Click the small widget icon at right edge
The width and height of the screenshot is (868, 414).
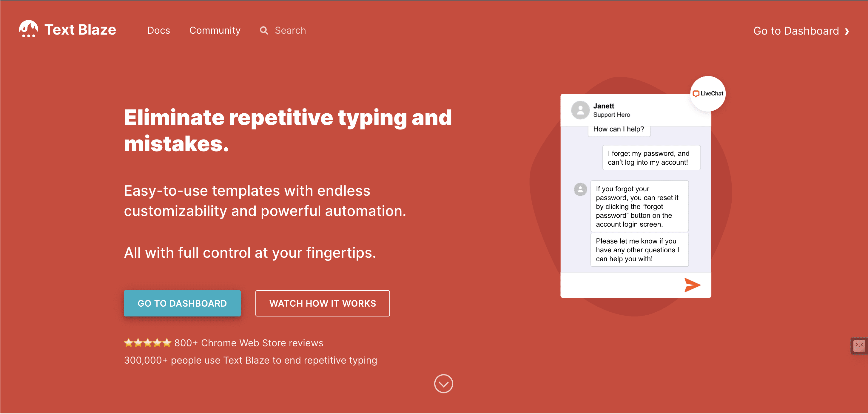point(859,345)
